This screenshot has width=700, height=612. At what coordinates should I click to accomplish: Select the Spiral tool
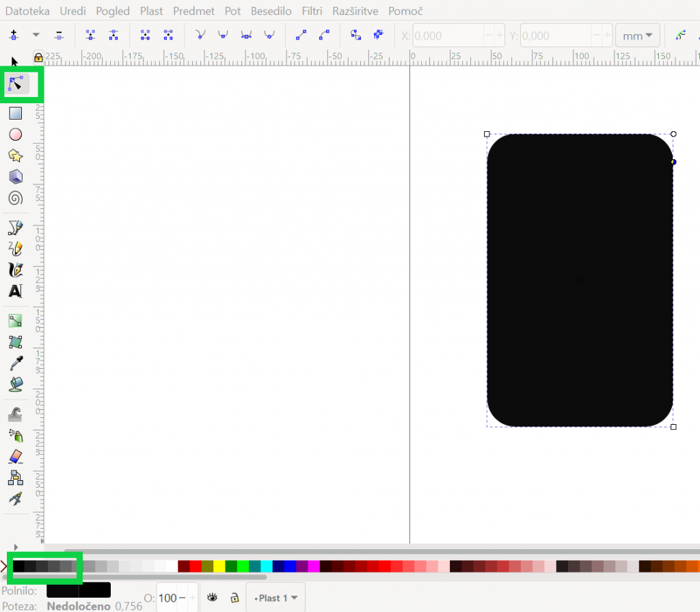tap(16, 198)
